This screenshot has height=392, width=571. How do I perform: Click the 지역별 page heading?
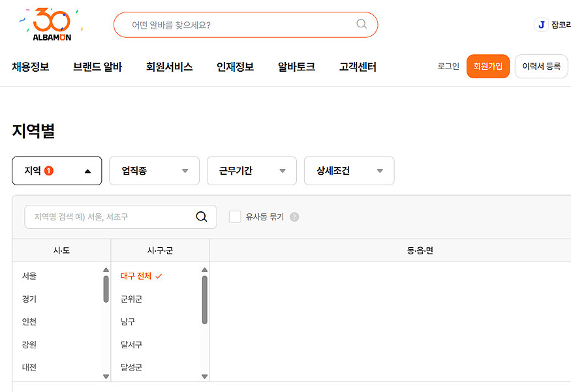pos(33,130)
